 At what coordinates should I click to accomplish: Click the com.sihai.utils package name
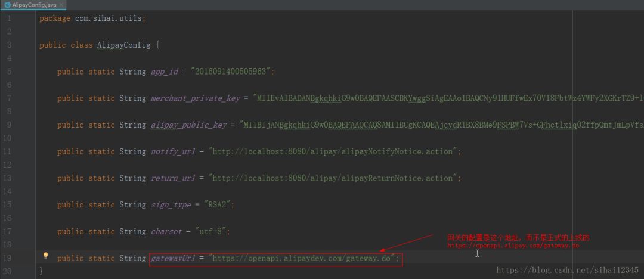108,18
